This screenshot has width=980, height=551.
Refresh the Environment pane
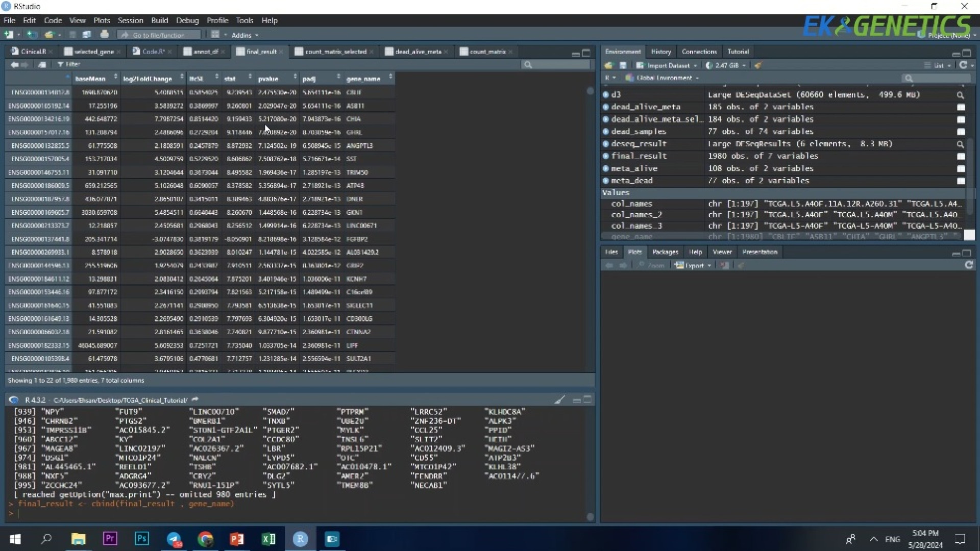(963, 65)
